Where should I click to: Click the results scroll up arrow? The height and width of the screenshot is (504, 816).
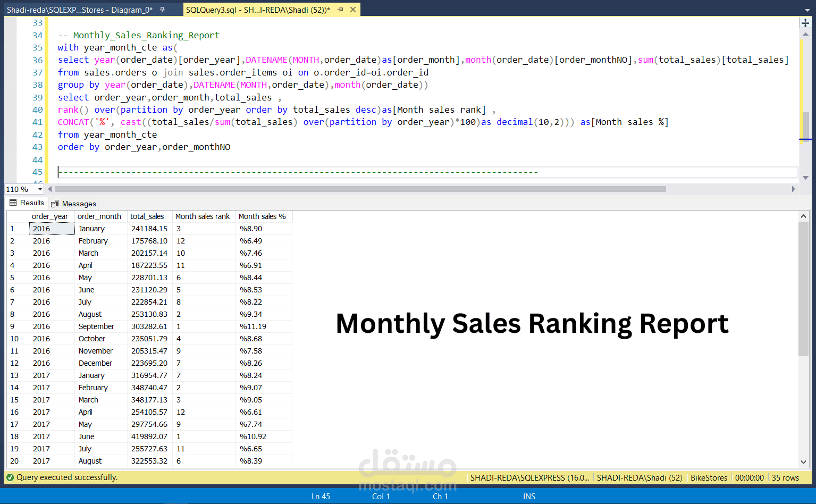click(x=803, y=216)
